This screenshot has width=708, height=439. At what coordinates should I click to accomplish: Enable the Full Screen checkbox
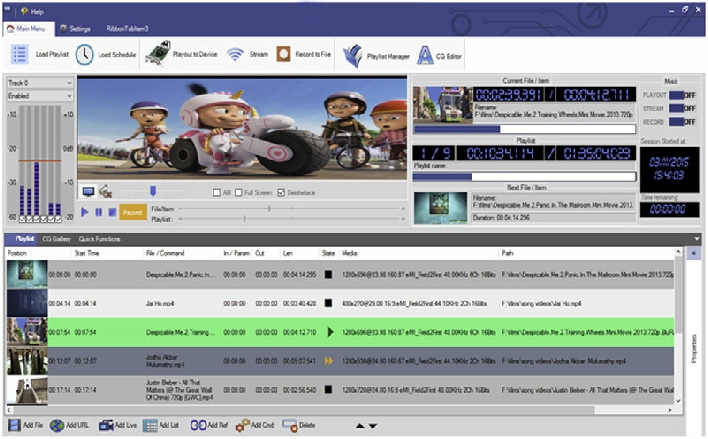click(x=239, y=193)
